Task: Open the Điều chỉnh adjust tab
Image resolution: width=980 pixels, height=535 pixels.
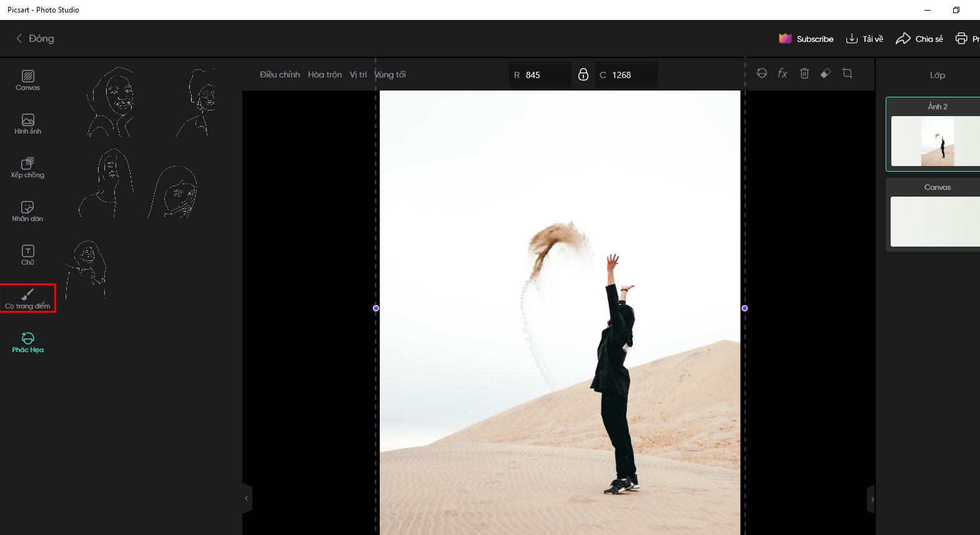Action: (x=280, y=74)
